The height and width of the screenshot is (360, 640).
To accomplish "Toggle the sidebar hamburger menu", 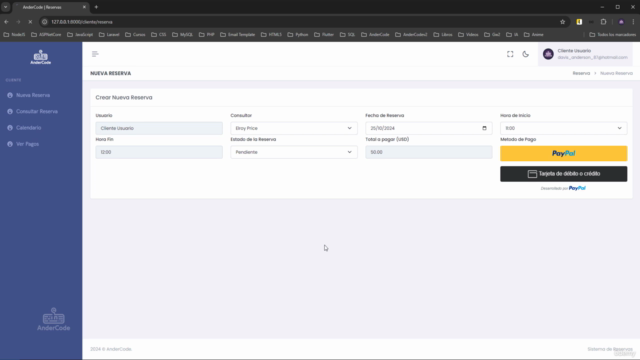I will (95, 54).
